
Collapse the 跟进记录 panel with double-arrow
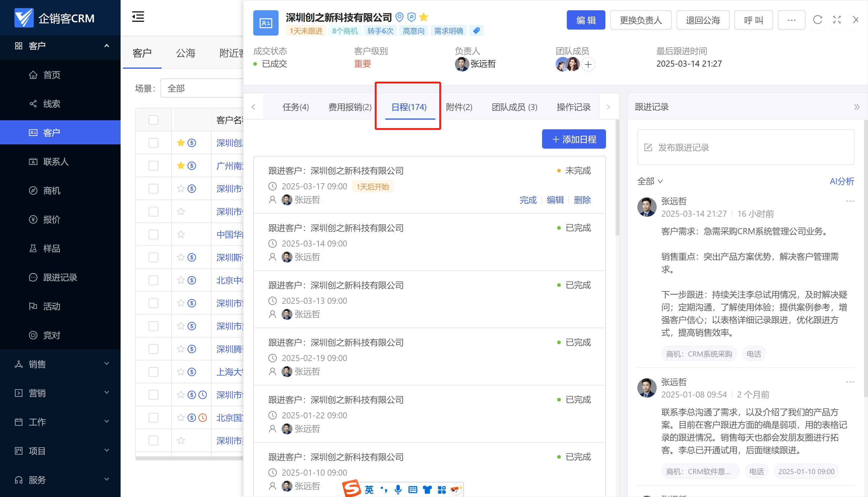[856, 107]
